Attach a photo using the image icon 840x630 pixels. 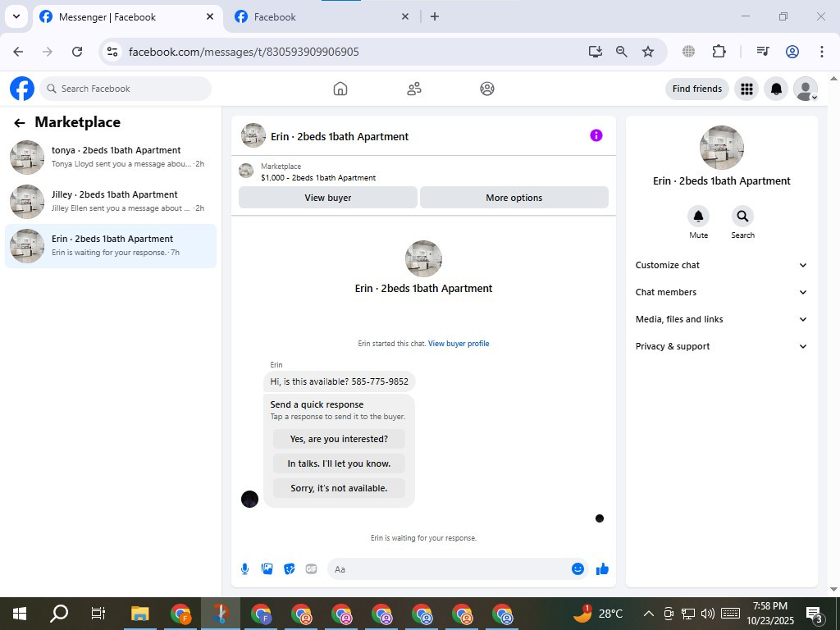(x=267, y=569)
